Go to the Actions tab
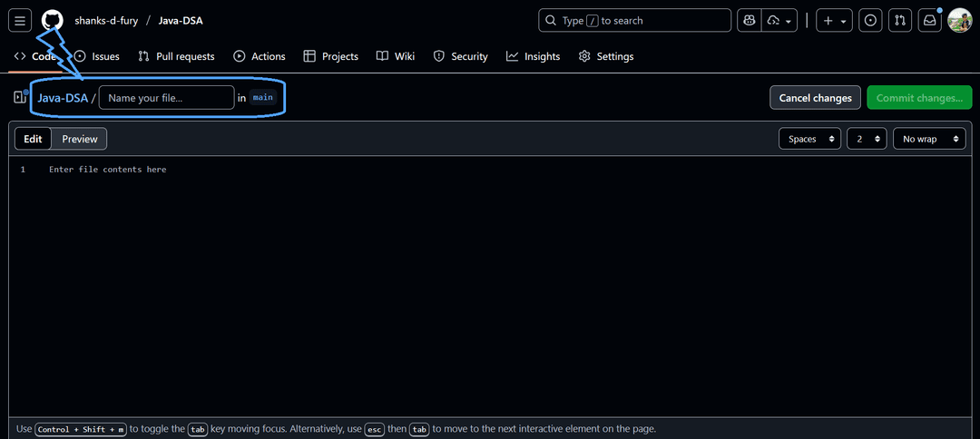The height and width of the screenshot is (439, 980). 260,56
